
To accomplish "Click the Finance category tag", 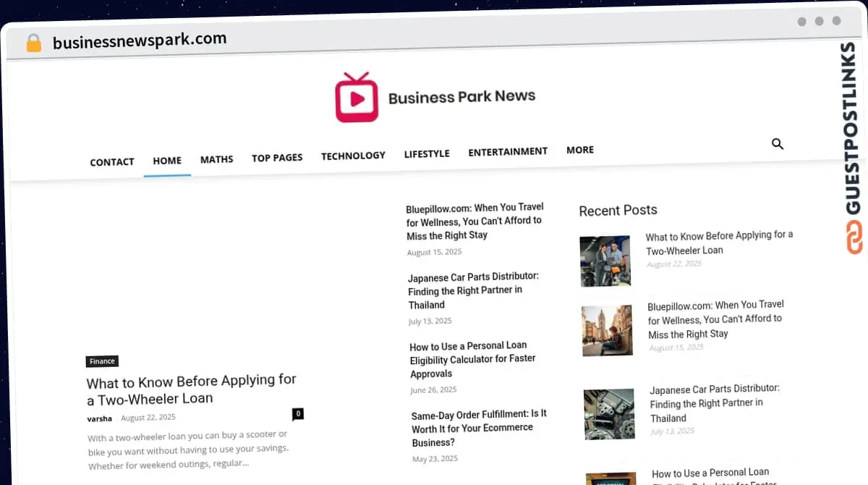I will point(102,361).
